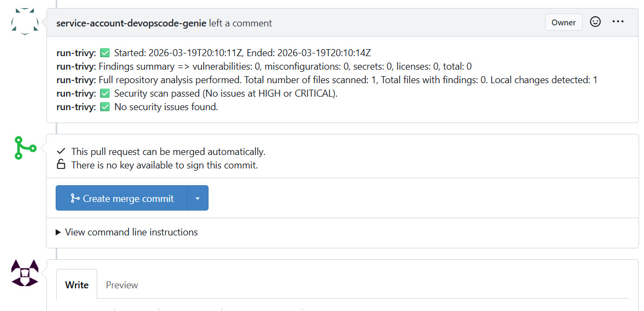Click the green merge status icon
Screen dimensions: 644x311
click(x=25, y=147)
